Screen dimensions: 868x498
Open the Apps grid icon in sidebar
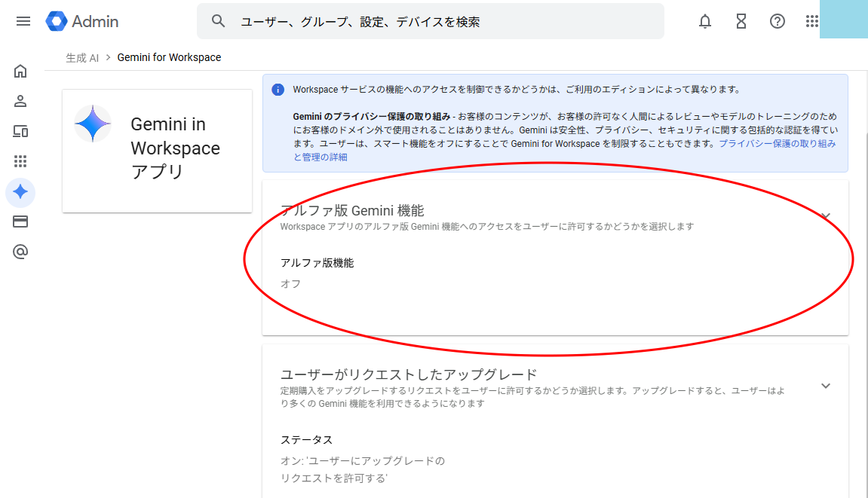point(20,161)
